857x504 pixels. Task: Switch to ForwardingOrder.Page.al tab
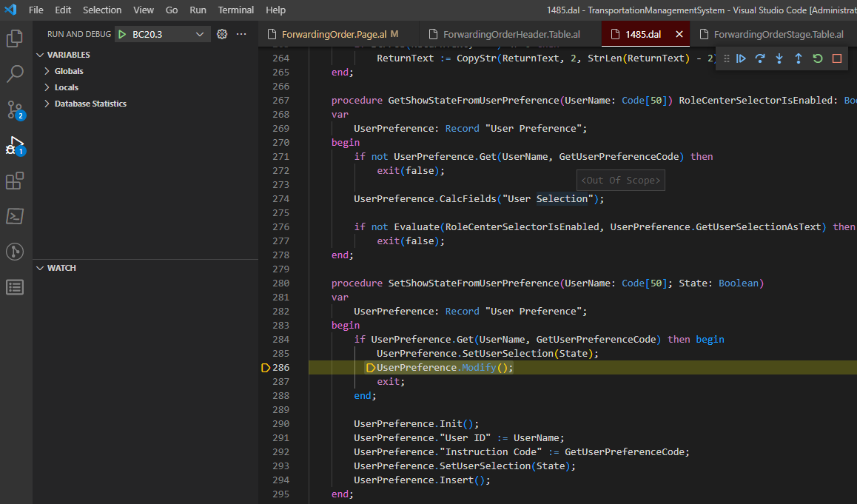pyautogui.click(x=338, y=35)
